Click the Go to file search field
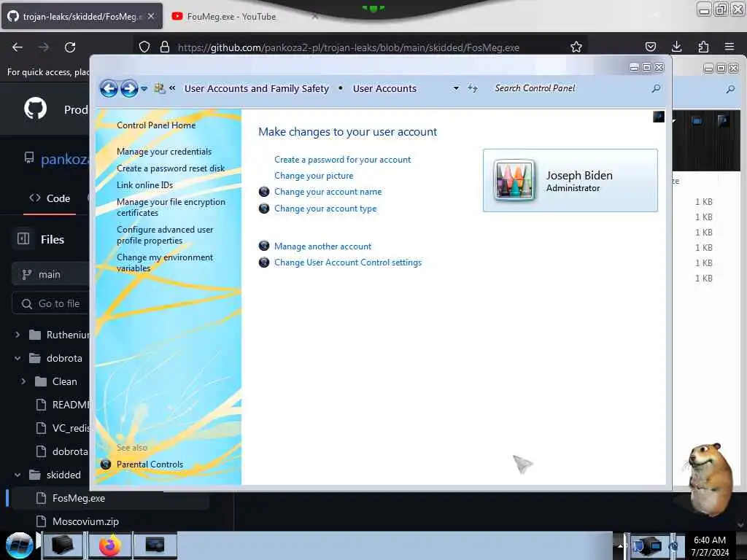The image size is (747, 560). pos(50,304)
